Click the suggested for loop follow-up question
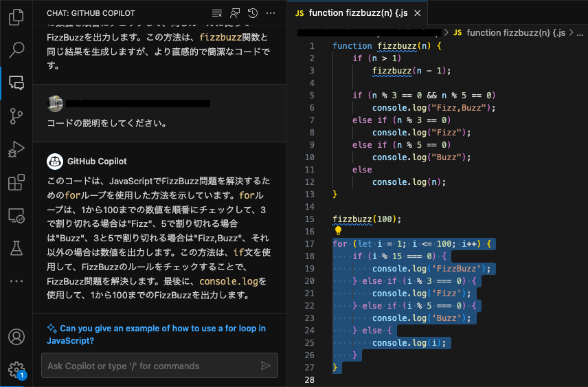Viewport: 588px width, 387px height. [x=157, y=335]
